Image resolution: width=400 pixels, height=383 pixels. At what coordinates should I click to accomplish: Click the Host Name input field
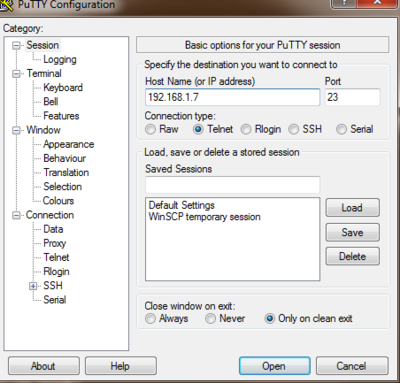(233, 97)
